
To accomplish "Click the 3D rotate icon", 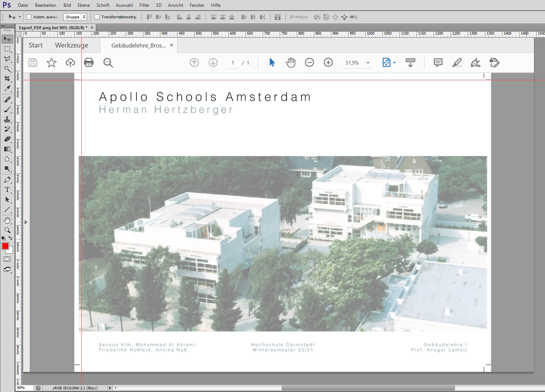I will coord(317,17).
